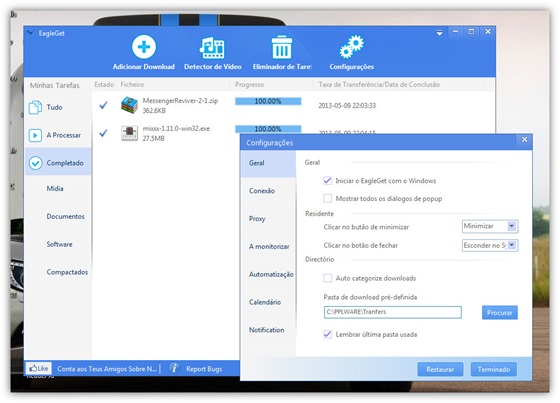Click the Taxa de Transferência column header
Image resolution: width=560 pixels, height=403 pixels.
coord(379,84)
